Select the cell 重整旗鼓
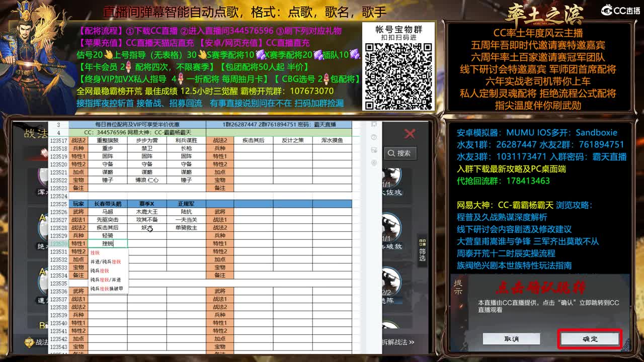The height and width of the screenshot is (362, 644). 108,140
